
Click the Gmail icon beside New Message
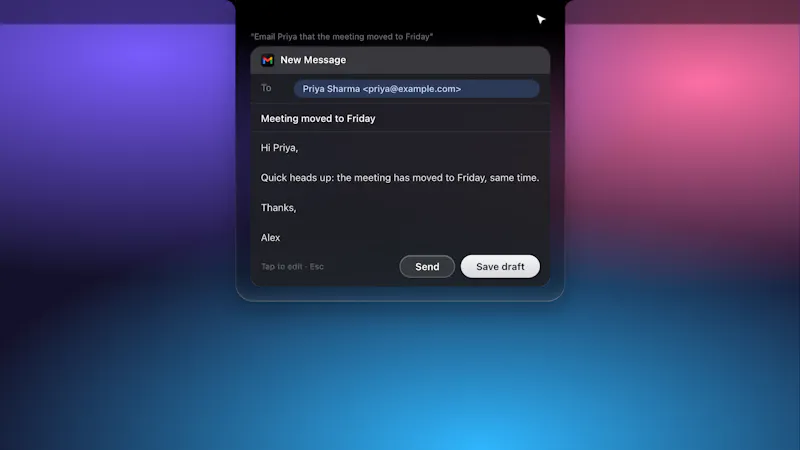tap(267, 60)
